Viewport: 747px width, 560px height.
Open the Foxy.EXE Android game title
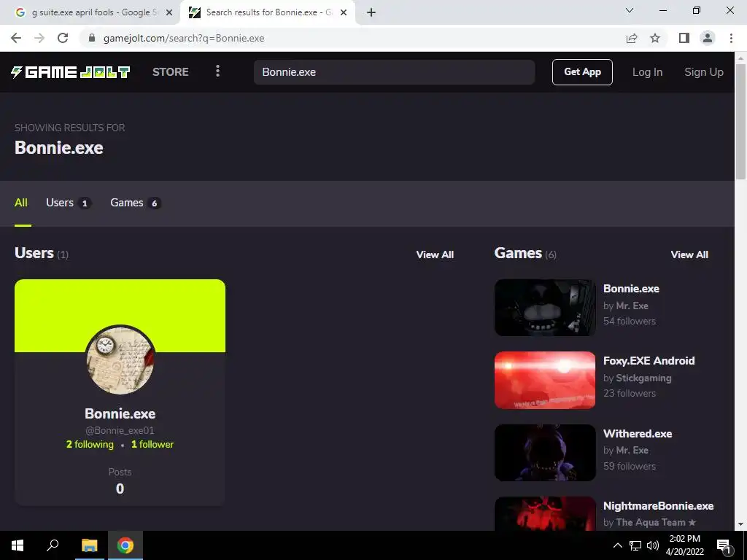[649, 361]
